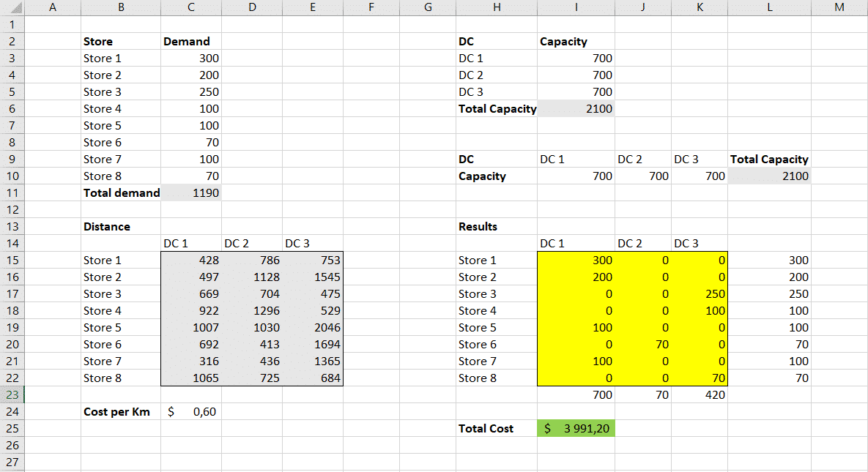Click the Distance heading cell

point(120,227)
